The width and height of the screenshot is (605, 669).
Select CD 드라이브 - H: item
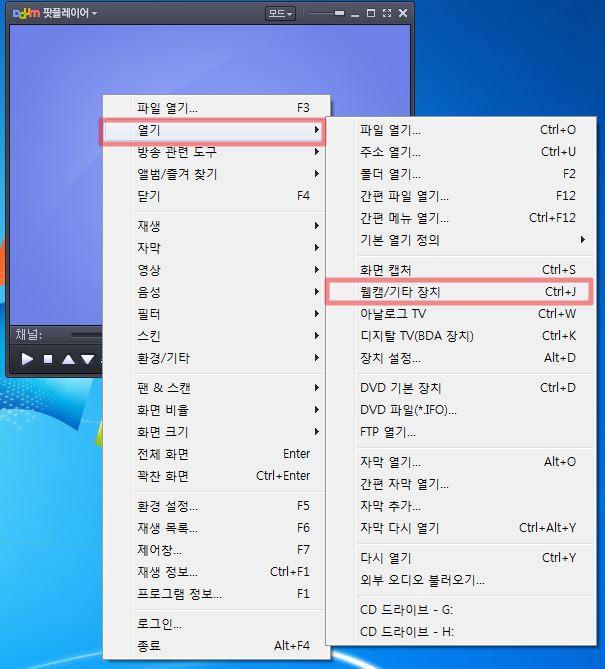click(461, 631)
